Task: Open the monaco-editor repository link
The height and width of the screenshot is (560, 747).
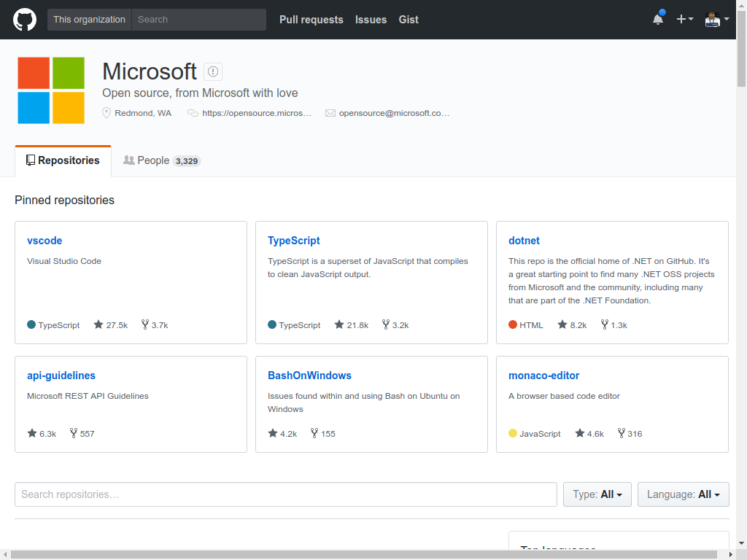Action: pos(543,376)
